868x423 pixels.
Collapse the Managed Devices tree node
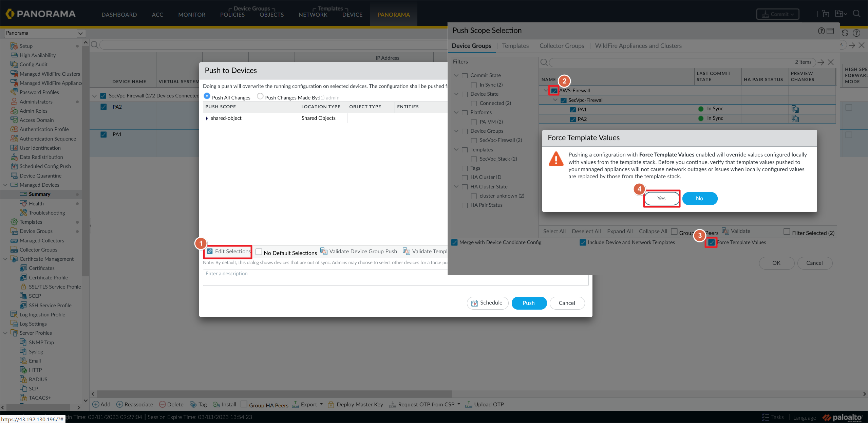coord(5,185)
